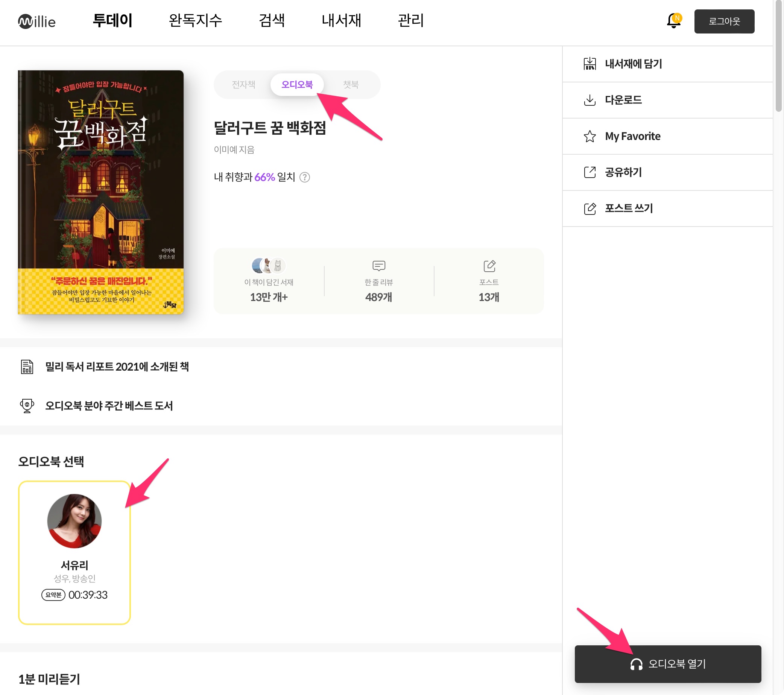Image resolution: width=784 pixels, height=695 pixels.
Task: Open the 검색 menu item
Action: [x=272, y=21]
